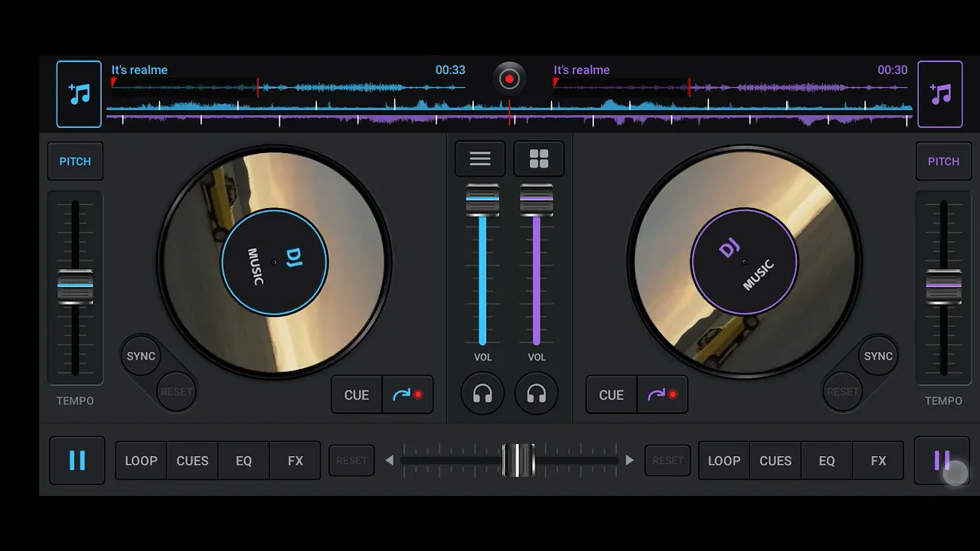Open the grid sampler pad button
Image resolution: width=980 pixels, height=551 pixels.
click(539, 158)
